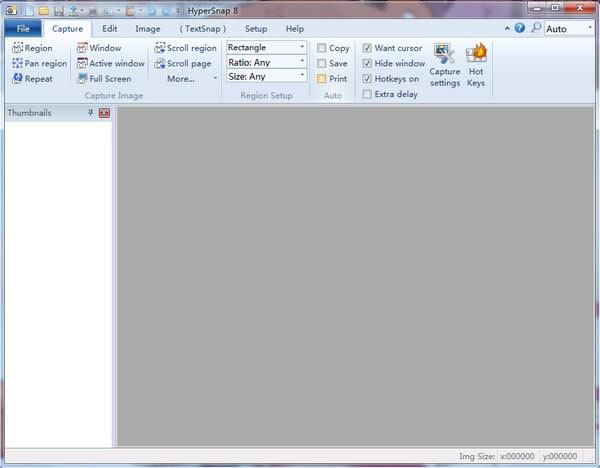This screenshot has width=600, height=468.
Task: Pin the Thumbnails panel
Action: 91,113
